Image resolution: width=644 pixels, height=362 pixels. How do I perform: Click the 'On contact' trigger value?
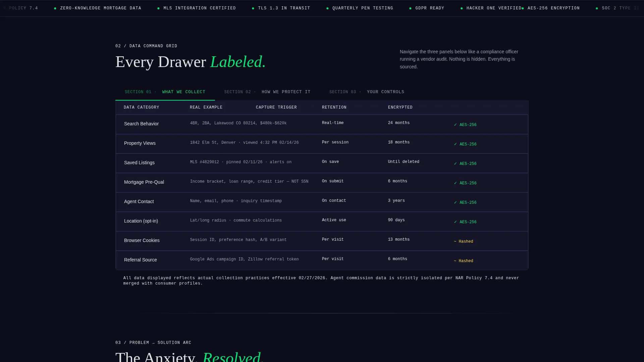click(334, 201)
